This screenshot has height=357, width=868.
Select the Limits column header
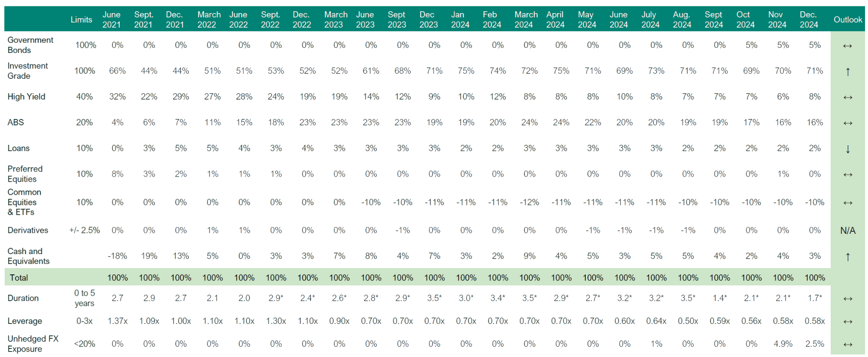(x=81, y=19)
